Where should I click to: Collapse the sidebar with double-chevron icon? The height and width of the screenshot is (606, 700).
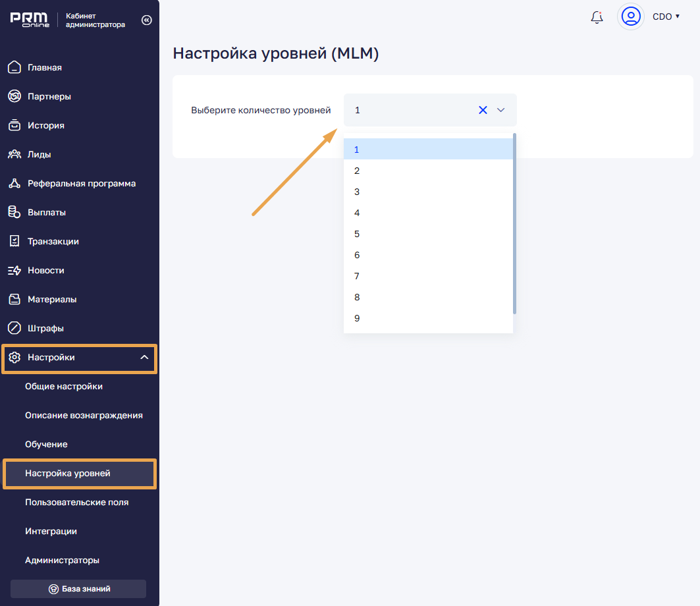pyautogui.click(x=147, y=20)
